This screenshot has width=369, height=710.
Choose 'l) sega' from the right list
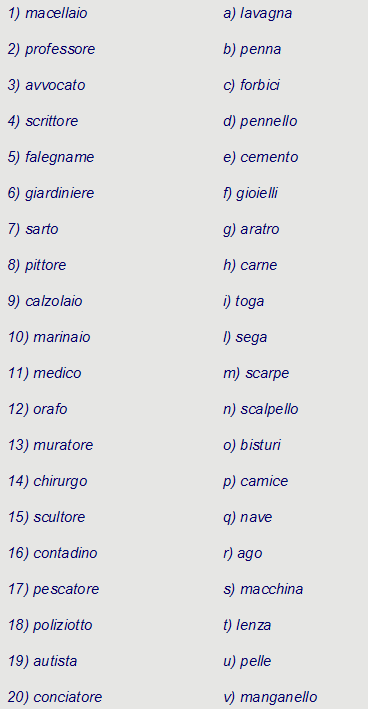(x=245, y=337)
